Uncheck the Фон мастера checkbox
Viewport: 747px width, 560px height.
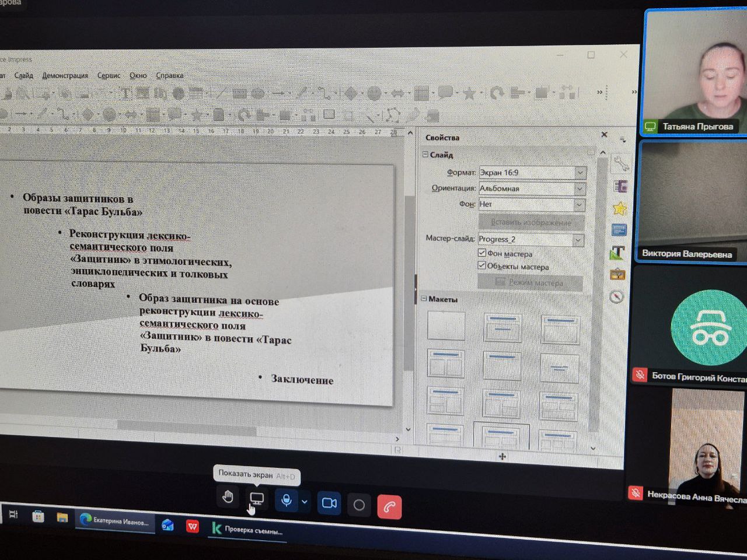(x=482, y=253)
